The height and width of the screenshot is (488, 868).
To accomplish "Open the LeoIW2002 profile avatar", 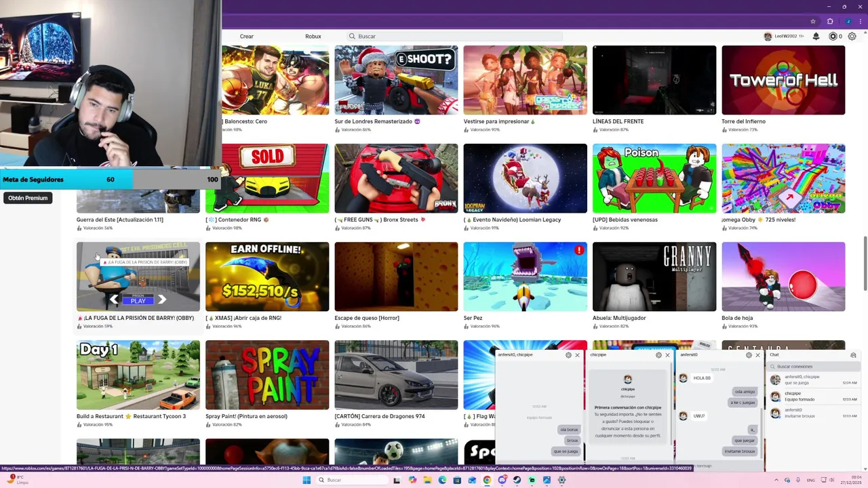I will [x=768, y=37].
